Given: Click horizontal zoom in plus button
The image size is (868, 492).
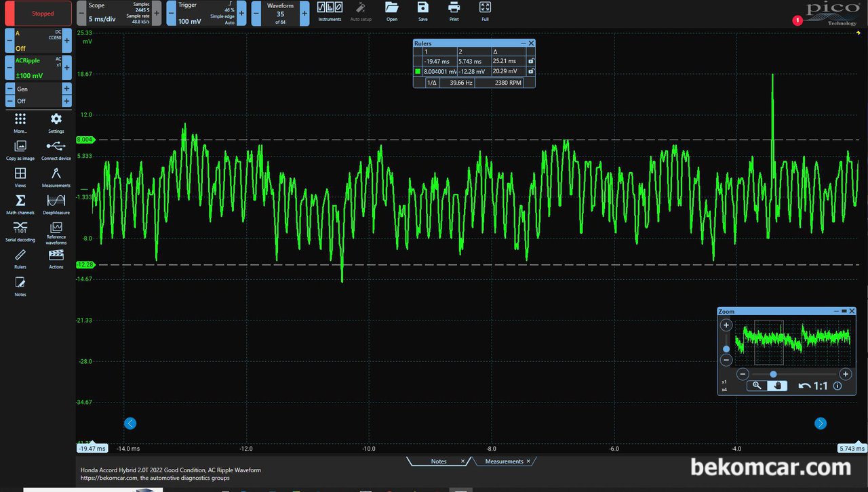Looking at the screenshot, I should coord(846,374).
